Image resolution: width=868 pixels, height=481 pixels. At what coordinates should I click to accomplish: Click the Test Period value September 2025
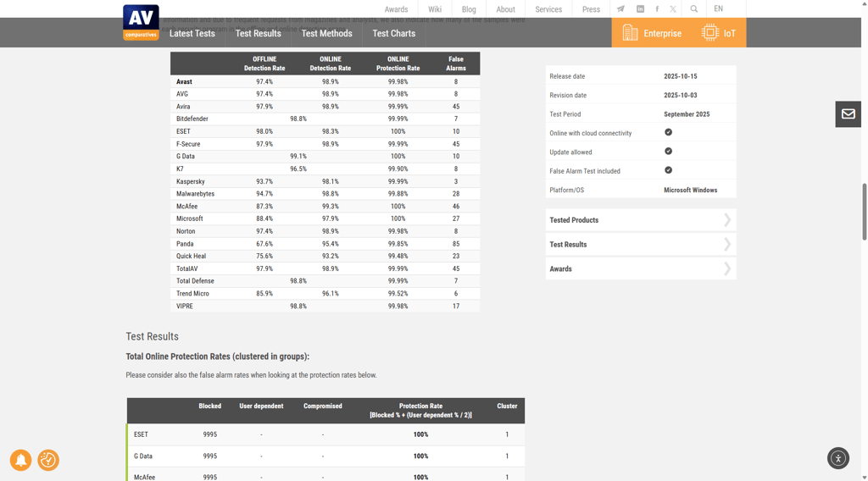[x=687, y=113]
